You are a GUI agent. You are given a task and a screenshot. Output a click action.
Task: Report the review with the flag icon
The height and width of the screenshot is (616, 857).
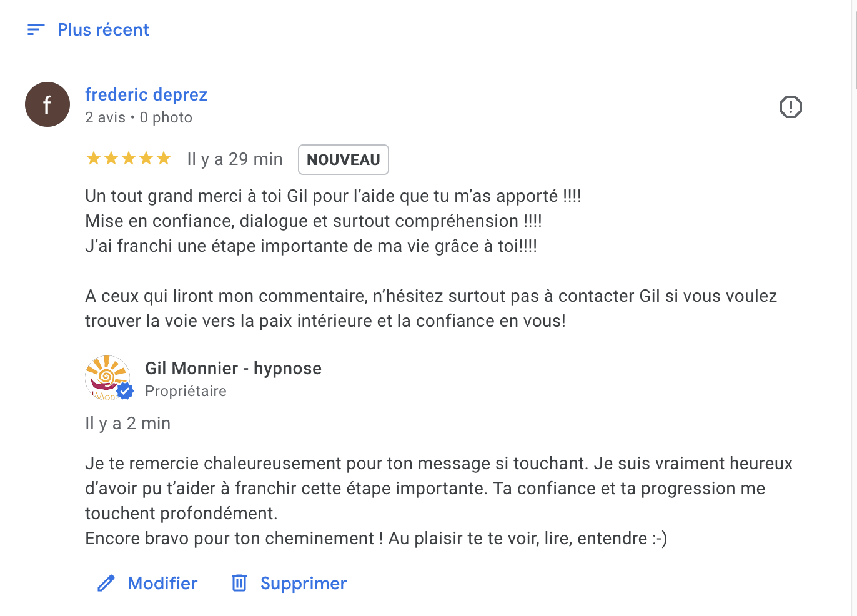click(x=790, y=107)
